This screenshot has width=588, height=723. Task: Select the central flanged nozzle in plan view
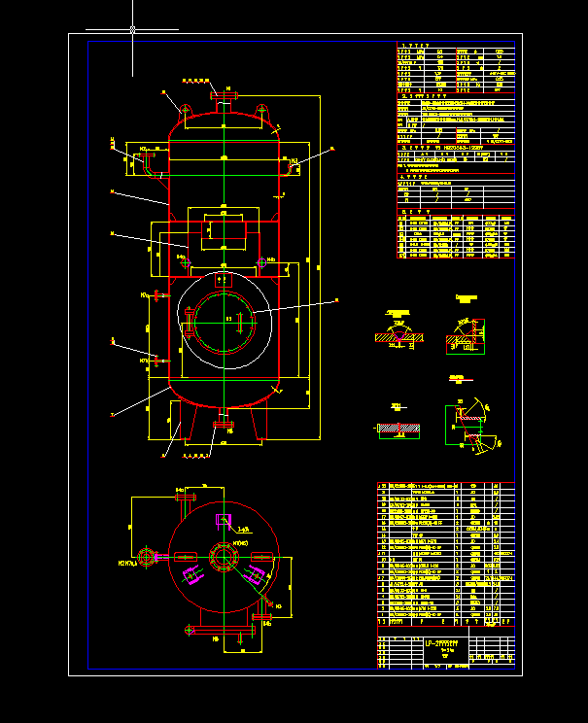pyautogui.click(x=225, y=557)
